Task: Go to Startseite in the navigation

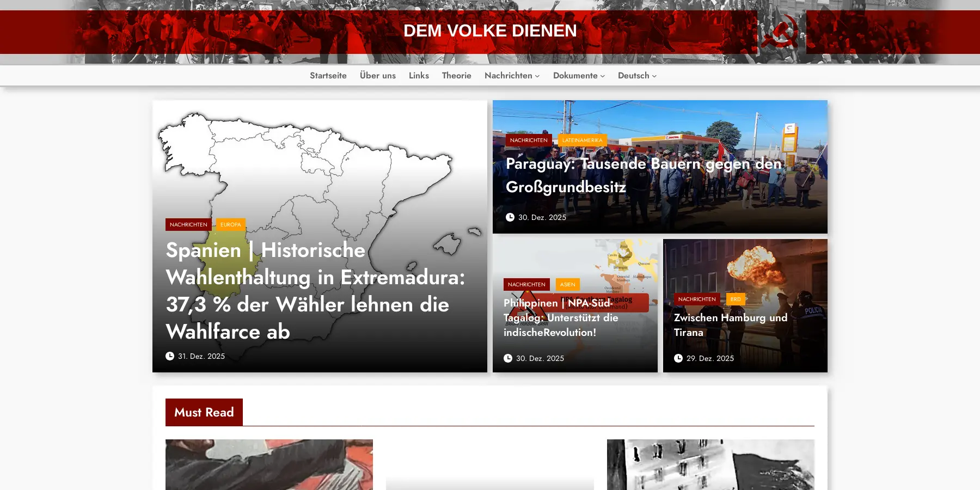Action: pyautogui.click(x=328, y=76)
